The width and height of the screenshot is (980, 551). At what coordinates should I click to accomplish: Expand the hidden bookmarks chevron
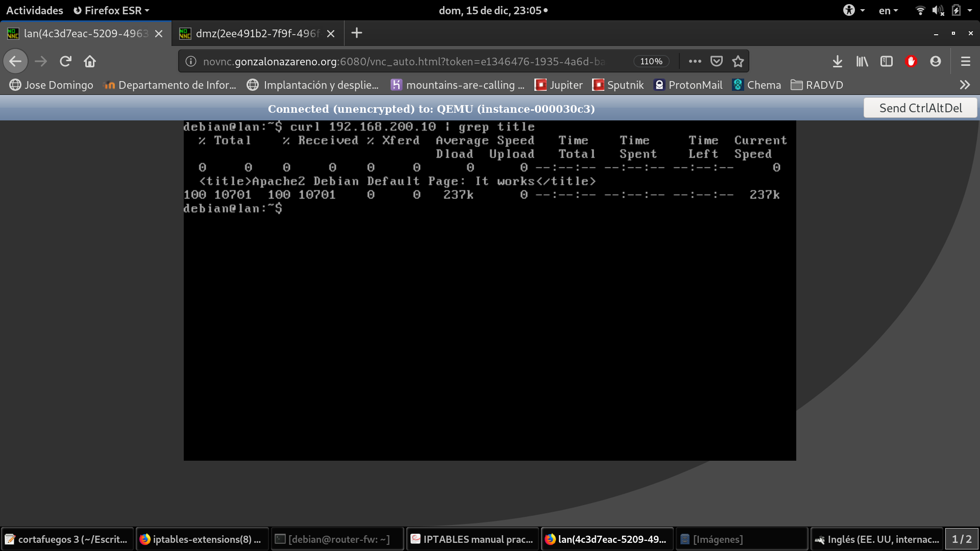964,85
